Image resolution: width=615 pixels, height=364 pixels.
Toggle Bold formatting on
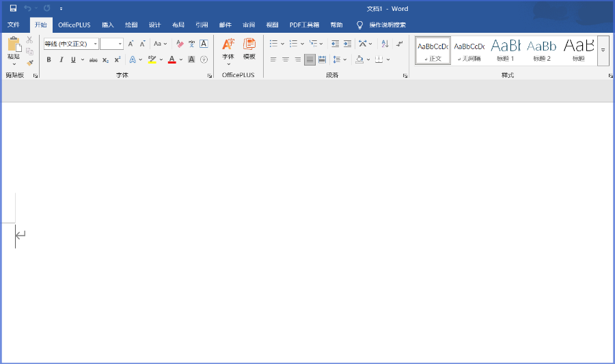click(49, 59)
